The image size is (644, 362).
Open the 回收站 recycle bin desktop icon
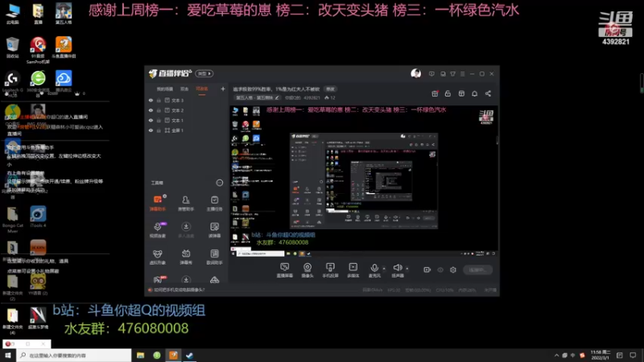[x=12, y=47]
